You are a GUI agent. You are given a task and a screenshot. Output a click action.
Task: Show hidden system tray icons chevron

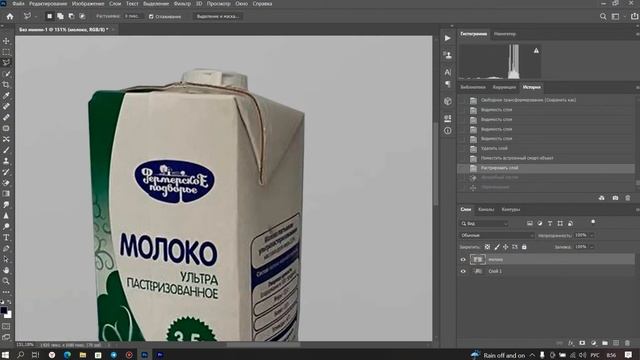point(532,355)
